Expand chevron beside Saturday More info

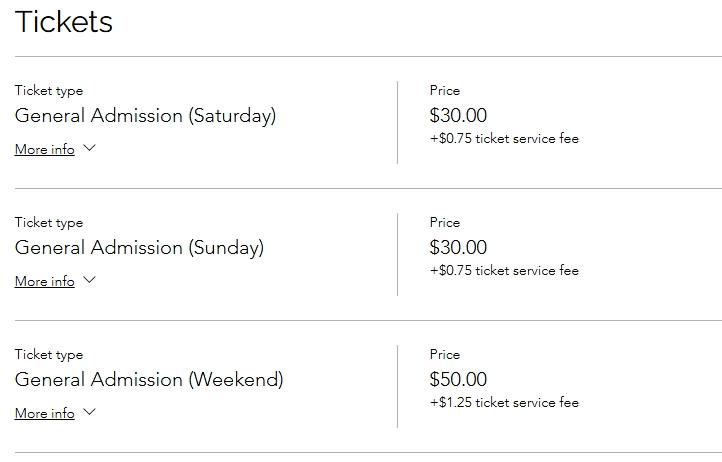point(89,148)
